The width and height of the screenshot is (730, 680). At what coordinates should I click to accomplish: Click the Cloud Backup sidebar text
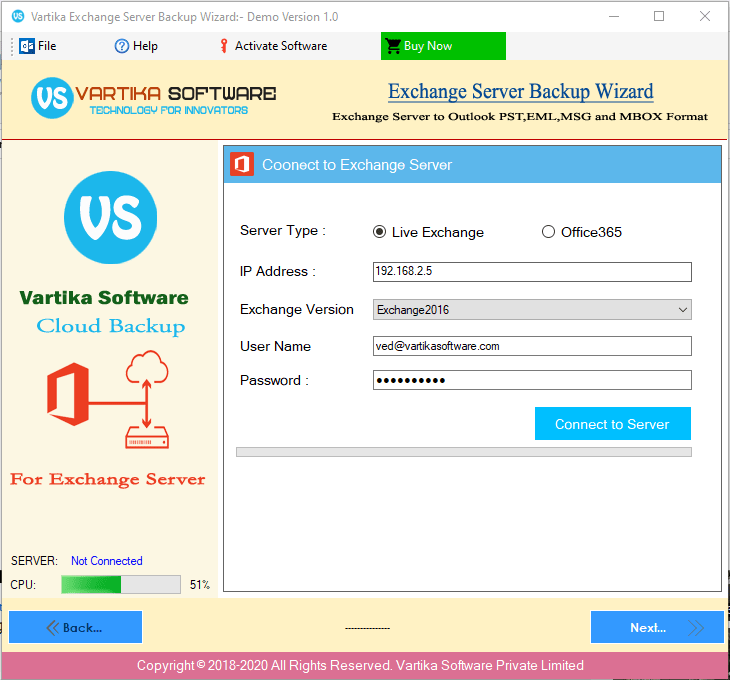coord(111,326)
